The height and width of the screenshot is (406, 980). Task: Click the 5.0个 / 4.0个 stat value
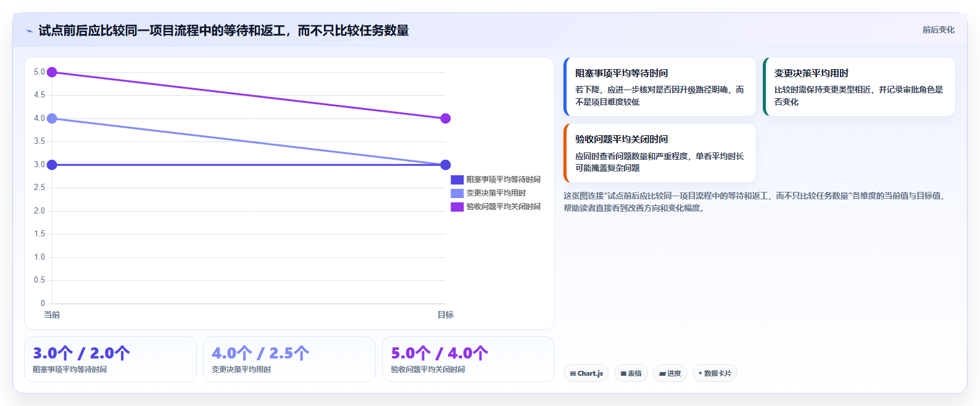click(x=439, y=353)
